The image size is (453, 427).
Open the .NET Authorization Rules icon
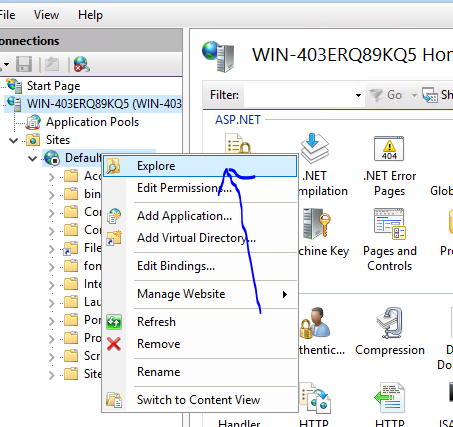[239, 144]
